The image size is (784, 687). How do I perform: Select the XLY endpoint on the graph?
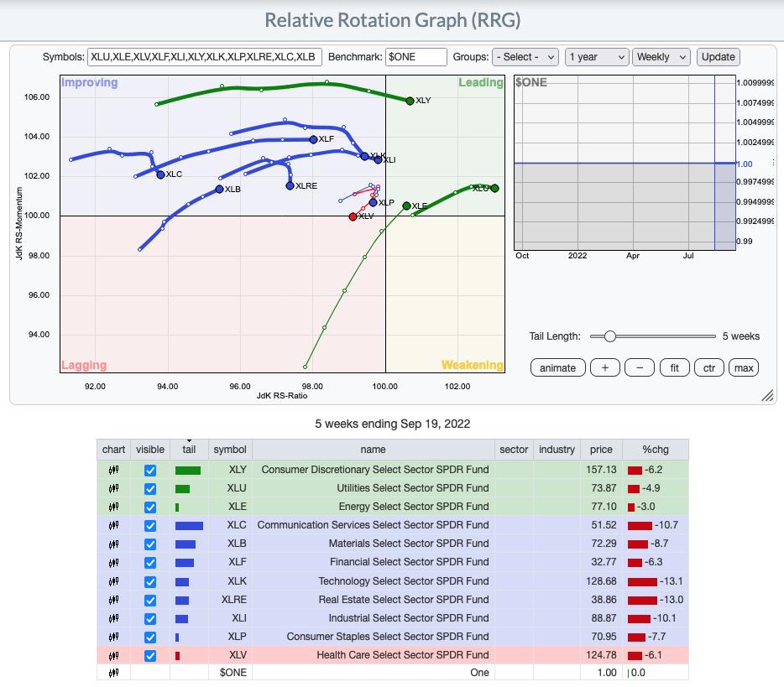point(410,101)
